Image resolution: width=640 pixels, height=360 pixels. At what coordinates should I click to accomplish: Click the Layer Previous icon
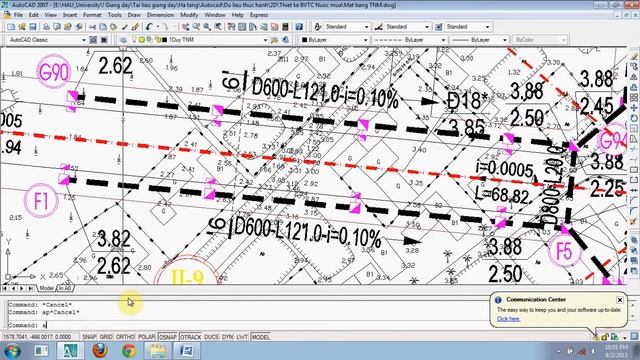(285, 40)
